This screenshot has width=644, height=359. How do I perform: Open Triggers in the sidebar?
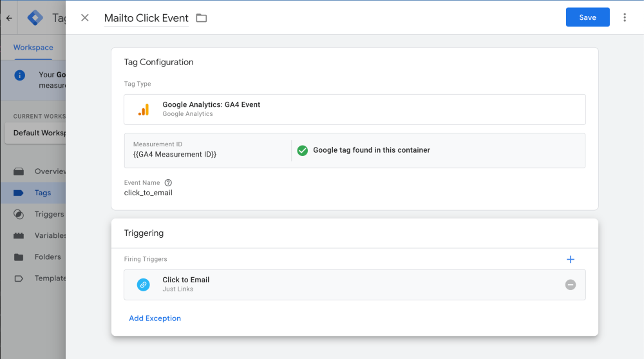tap(33, 214)
